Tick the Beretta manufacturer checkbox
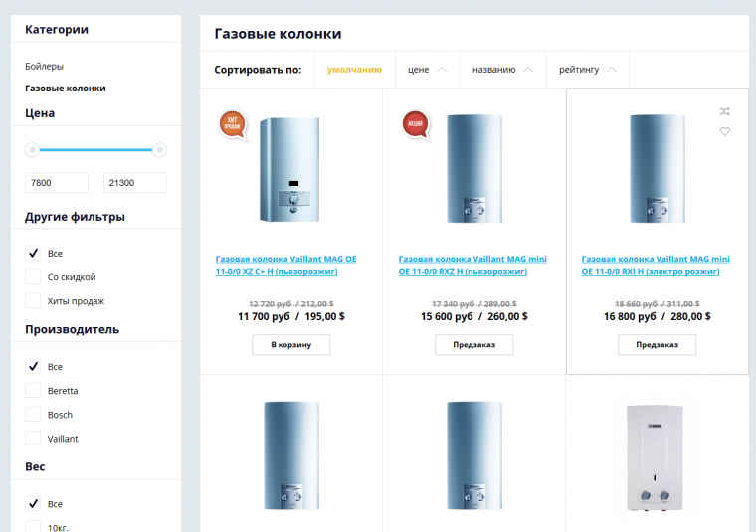756x532 pixels. (x=33, y=391)
